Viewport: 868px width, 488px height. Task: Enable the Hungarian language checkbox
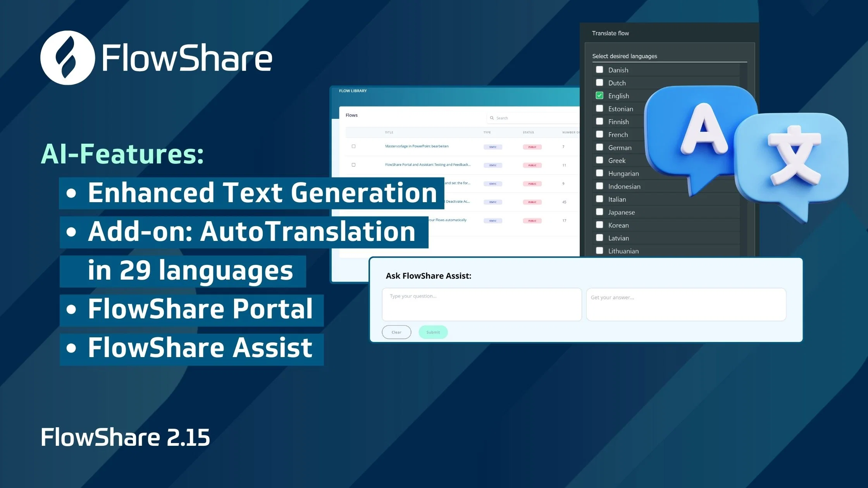(x=599, y=173)
